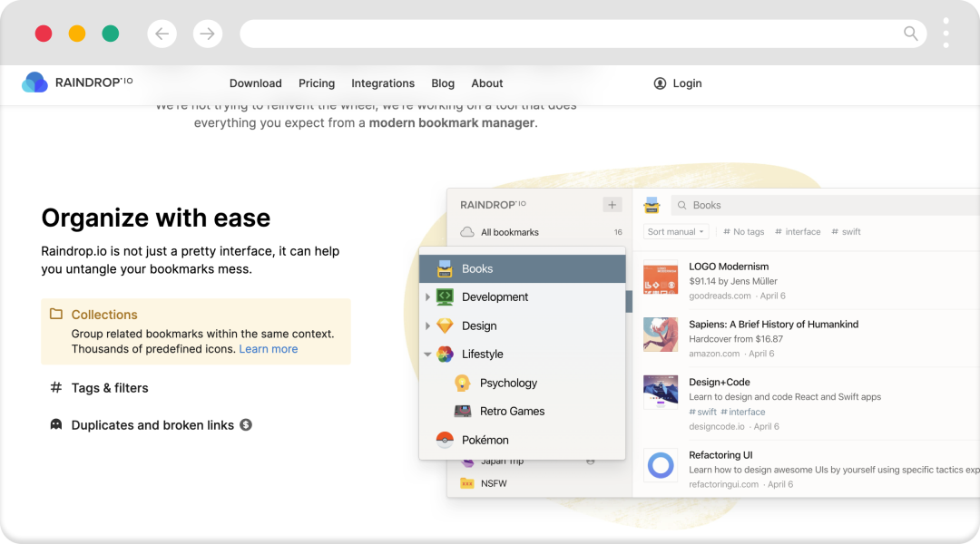Viewport: 980px width, 544px height.
Task: Click the All bookmarks cloud icon
Action: point(467,232)
